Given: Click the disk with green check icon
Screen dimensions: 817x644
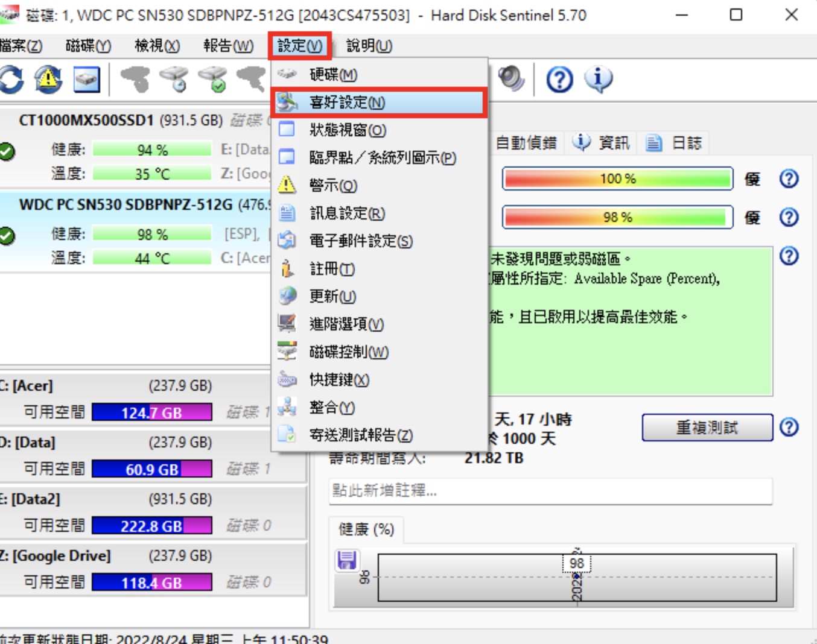Looking at the screenshot, I should [x=213, y=80].
